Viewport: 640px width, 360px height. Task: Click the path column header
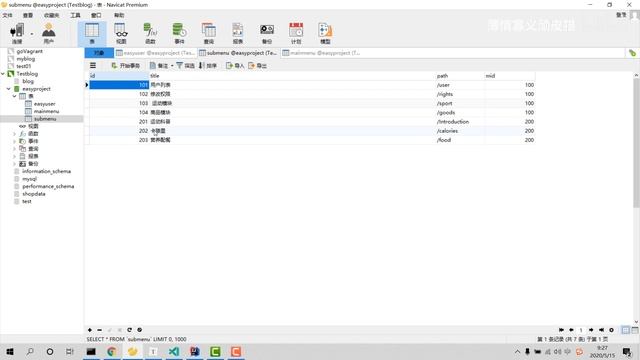(460, 76)
